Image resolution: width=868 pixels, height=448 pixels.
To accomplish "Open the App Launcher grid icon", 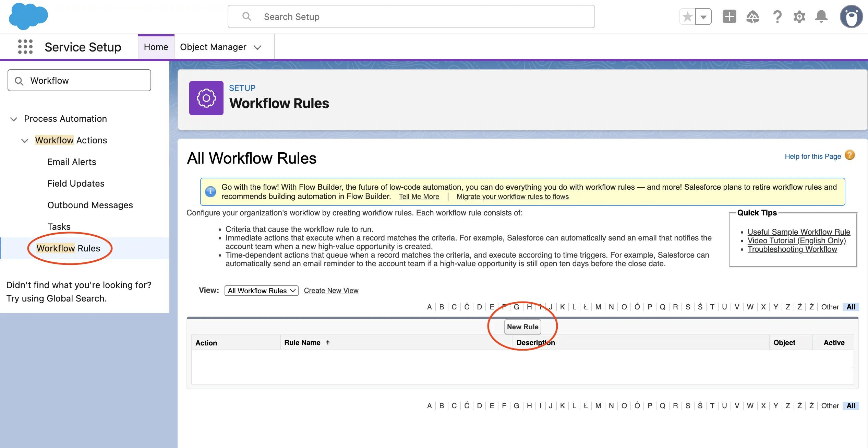I will pos(25,47).
